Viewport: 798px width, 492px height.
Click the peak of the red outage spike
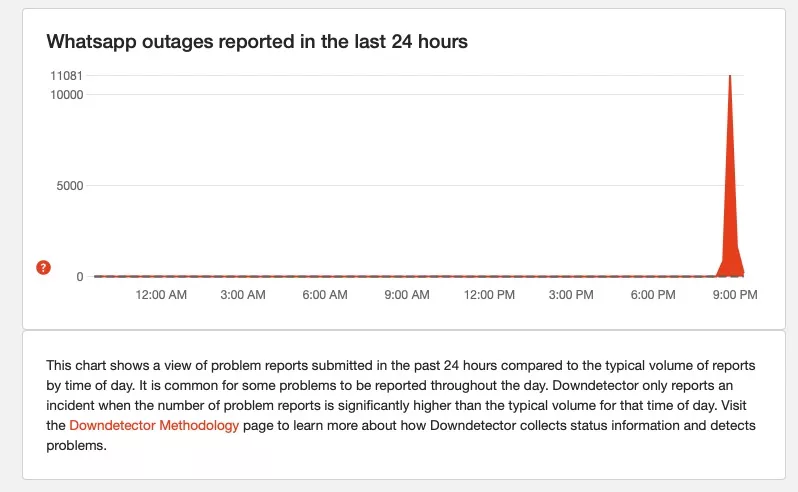730,78
